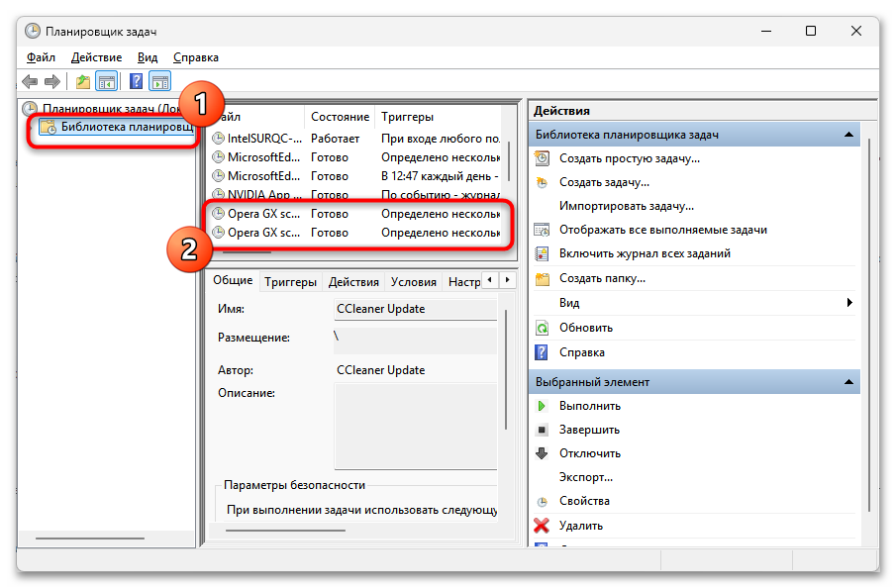Expand the Вид submenu arrow in Actions
This screenshot has height=588, width=896.
coord(849,302)
